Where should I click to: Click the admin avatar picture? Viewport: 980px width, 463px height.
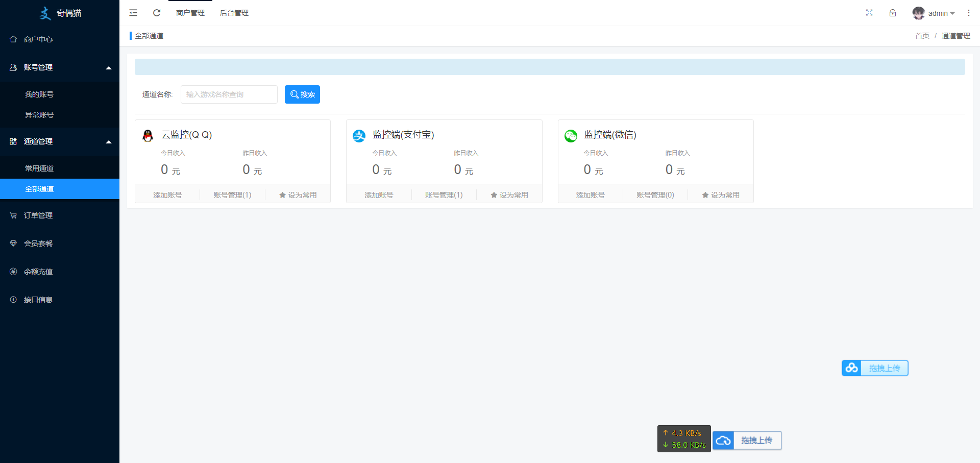point(918,13)
